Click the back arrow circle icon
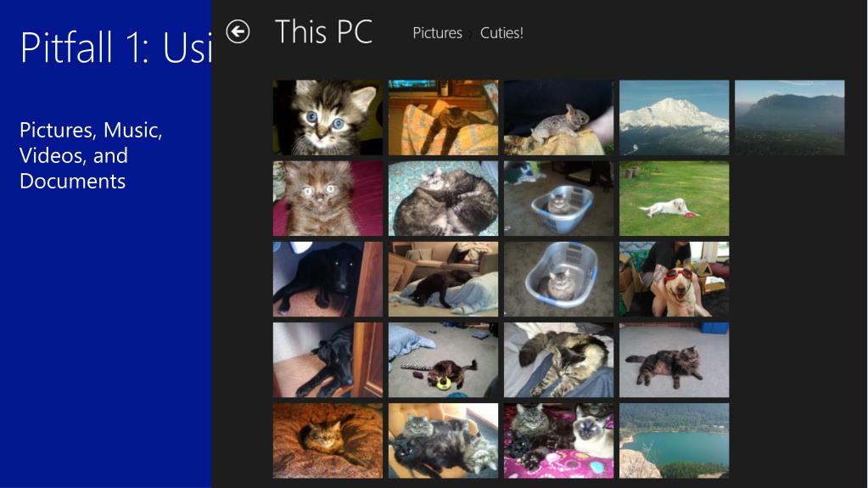 [x=238, y=31]
